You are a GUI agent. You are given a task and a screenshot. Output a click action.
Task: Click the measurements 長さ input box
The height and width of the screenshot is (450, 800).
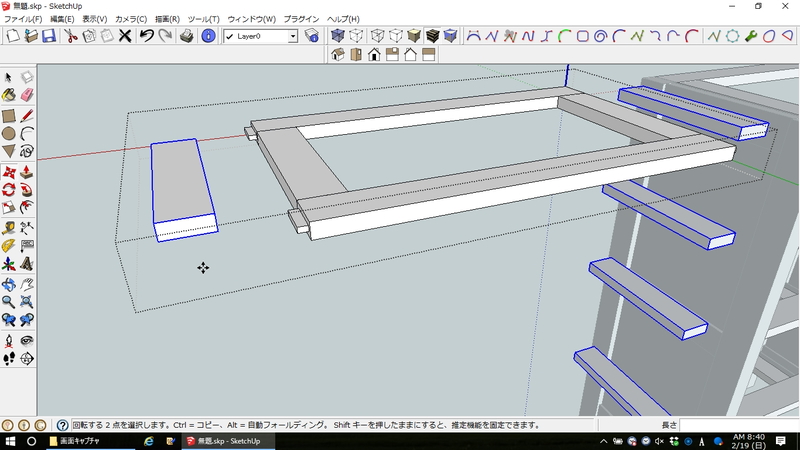738,425
